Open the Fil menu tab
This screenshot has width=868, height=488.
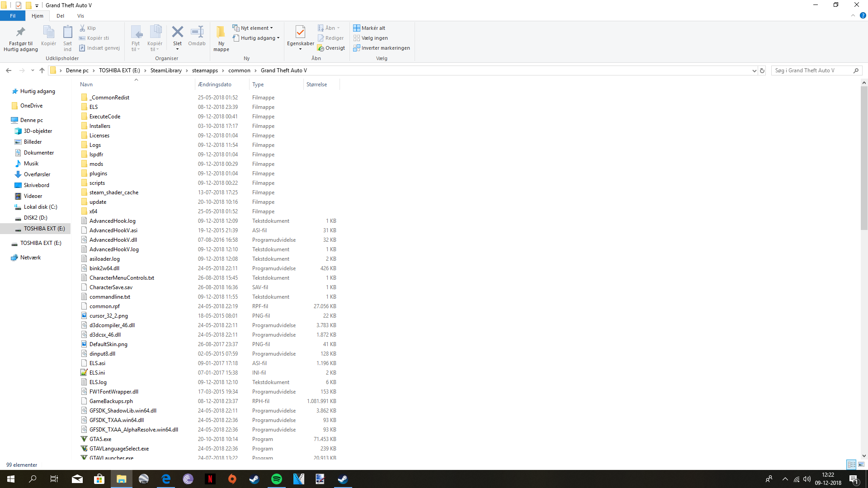(x=13, y=16)
